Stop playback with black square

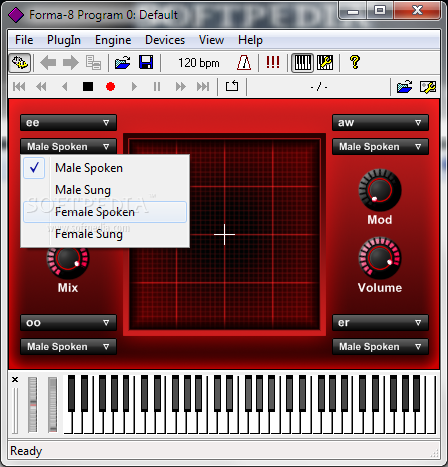pos(88,87)
